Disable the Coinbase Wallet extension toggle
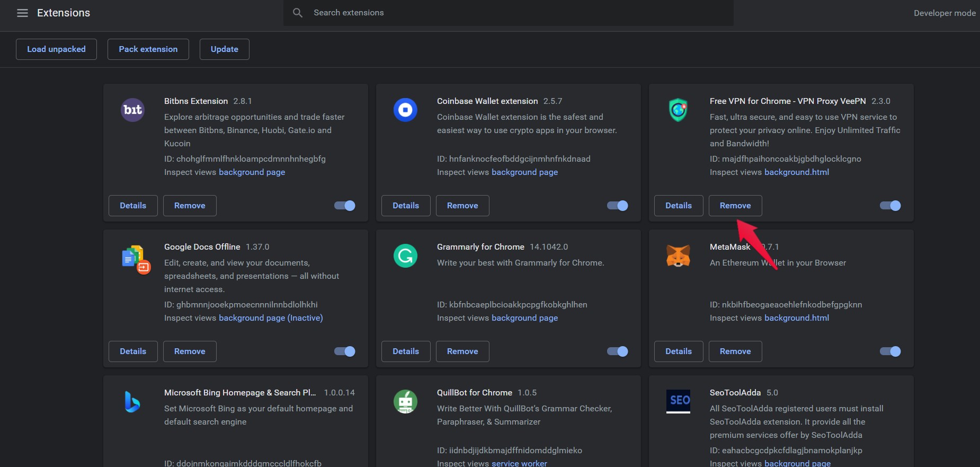The height and width of the screenshot is (467, 980). pyautogui.click(x=618, y=206)
